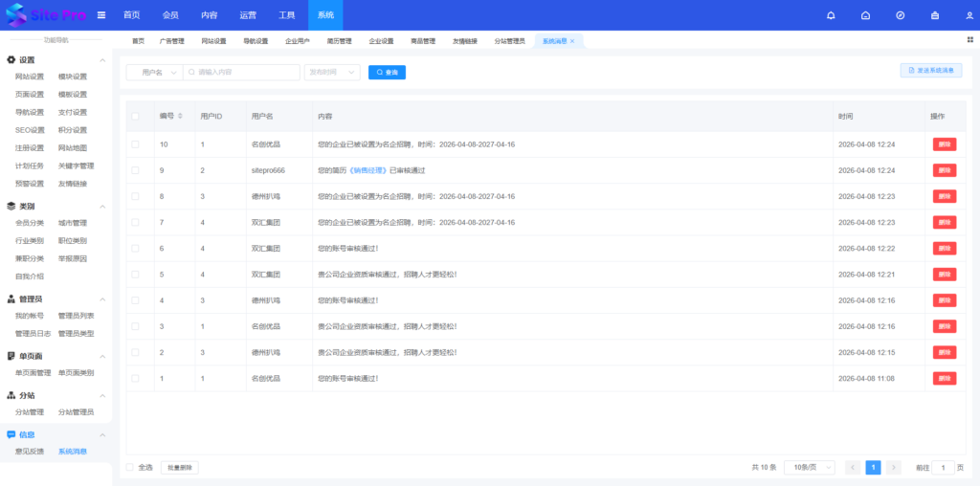The width and height of the screenshot is (980, 486).
Task: Check the checkbox for row number 5
Action: click(x=135, y=275)
